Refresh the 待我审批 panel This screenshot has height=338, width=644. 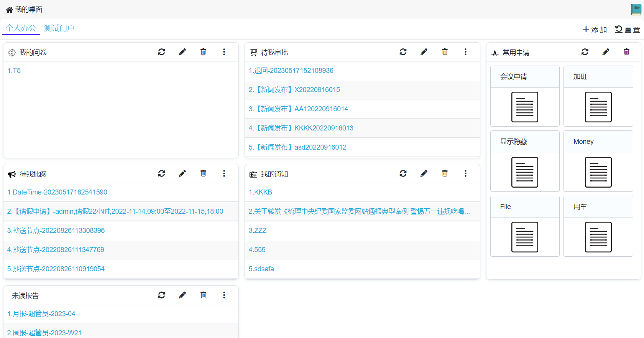pos(403,52)
